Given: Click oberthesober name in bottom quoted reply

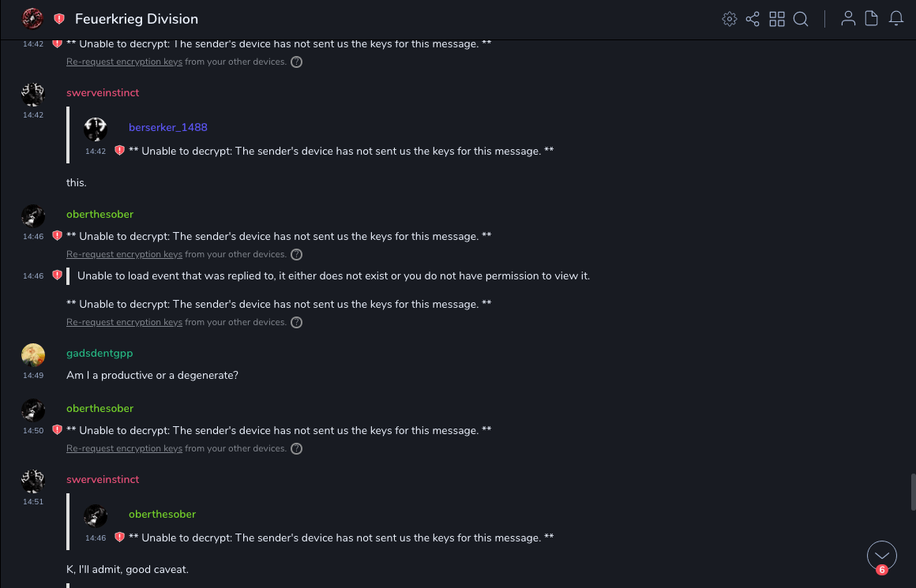Looking at the screenshot, I should pyautogui.click(x=162, y=514).
